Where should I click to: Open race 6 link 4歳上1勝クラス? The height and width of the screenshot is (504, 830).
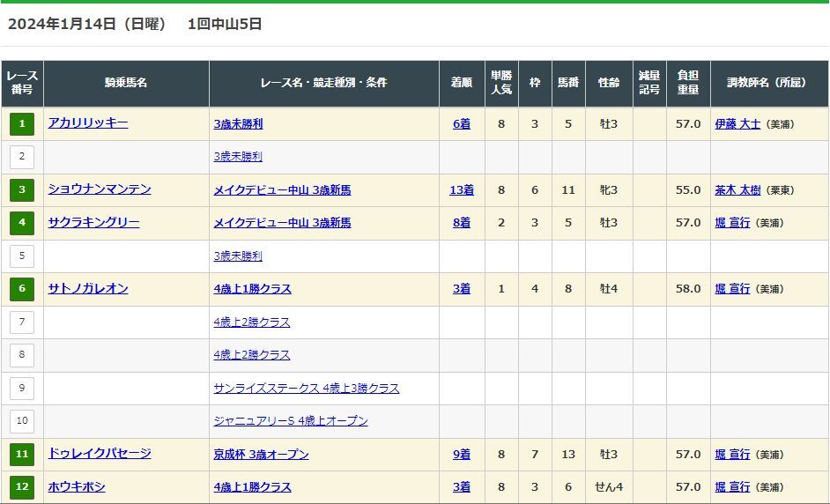click(x=253, y=288)
